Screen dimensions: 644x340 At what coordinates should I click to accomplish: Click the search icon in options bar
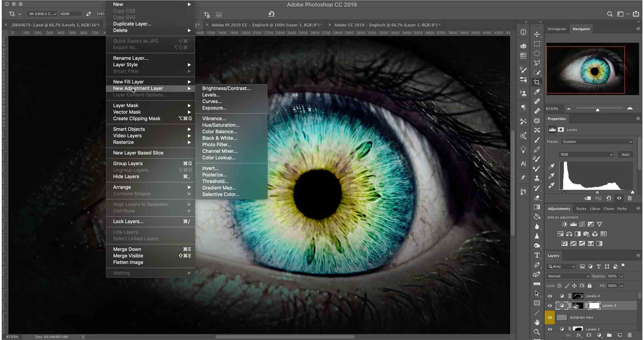point(610,14)
